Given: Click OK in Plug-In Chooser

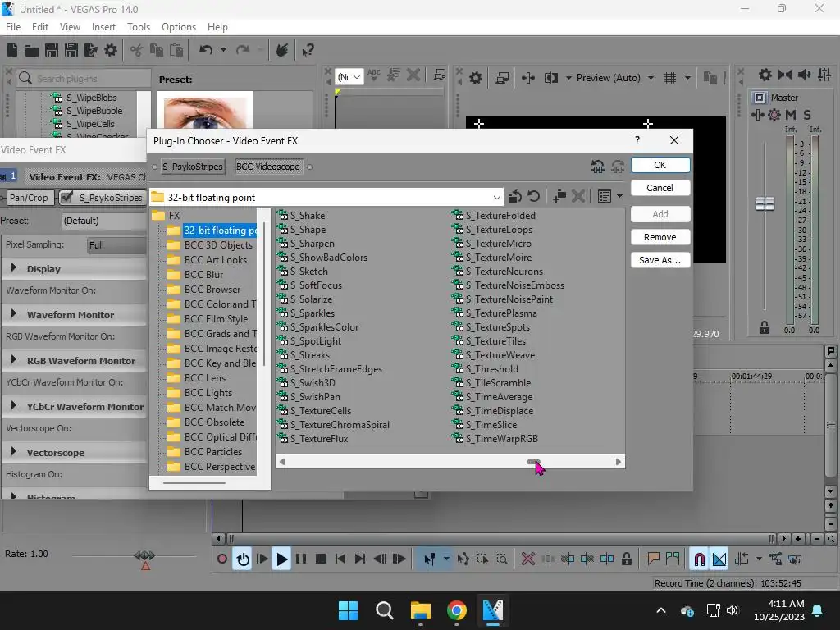Looking at the screenshot, I should (660, 165).
